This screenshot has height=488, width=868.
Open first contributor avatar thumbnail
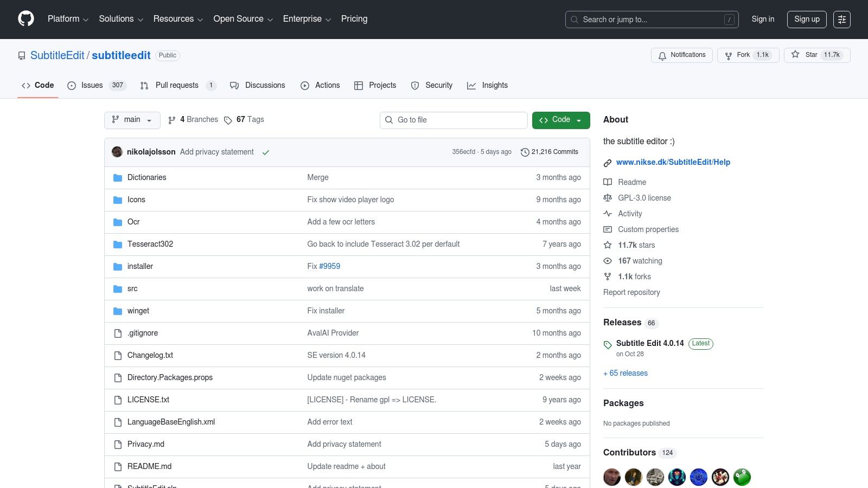pyautogui.click(x=612, y=477)
